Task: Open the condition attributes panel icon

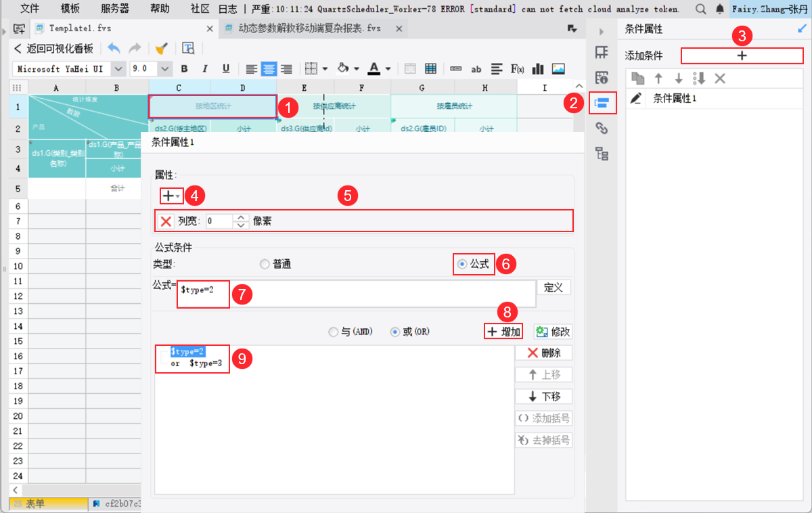Action: pos(602,103)
